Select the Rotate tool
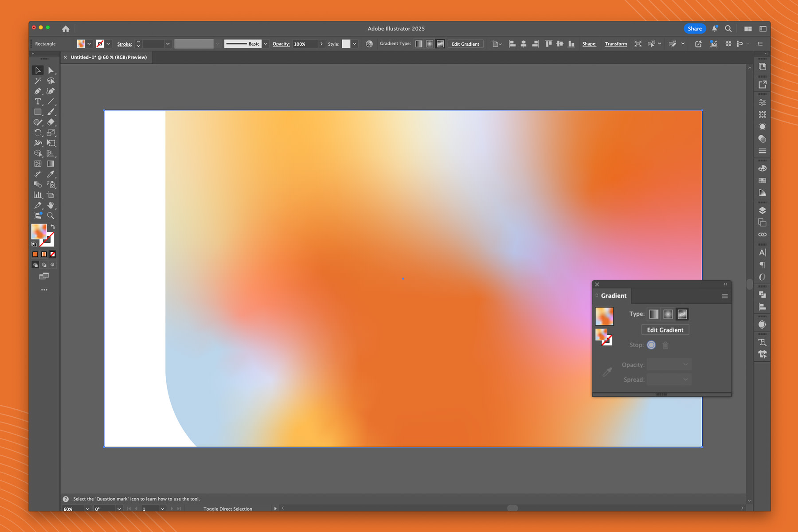The width and height of the screenshot is (798, 532). tap(38, 132)
